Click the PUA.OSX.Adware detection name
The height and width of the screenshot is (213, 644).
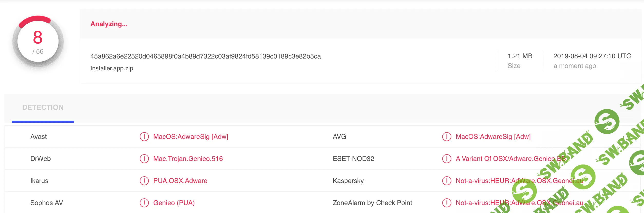[180, 181]
